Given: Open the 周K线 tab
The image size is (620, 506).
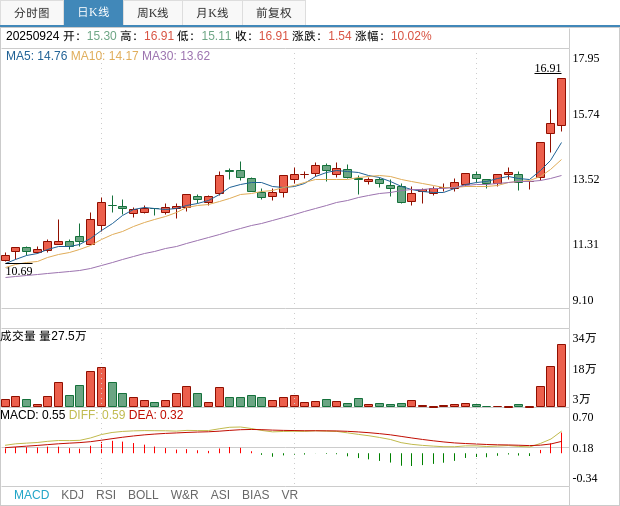Looking at the screenshot, I should click(x=153, y=13).
